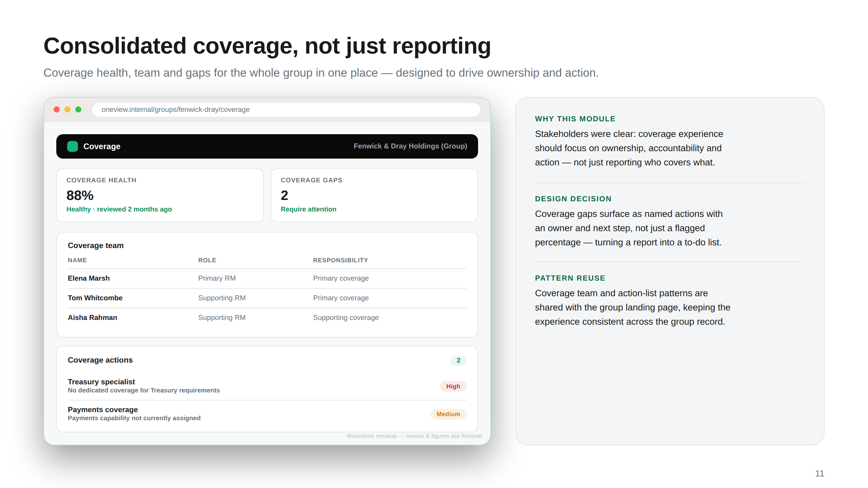Click Tom Whitcombe's 'Primary coverage' cell

point(341,298)
